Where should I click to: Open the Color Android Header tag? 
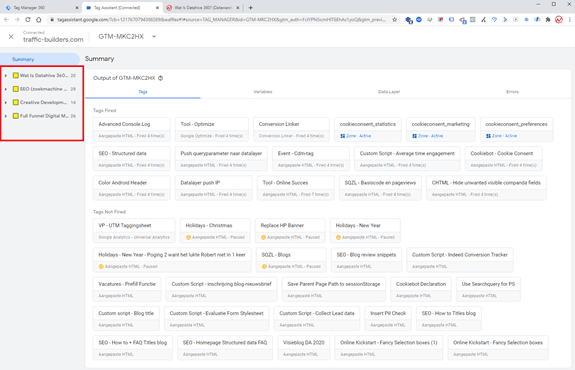pos(132,188)
